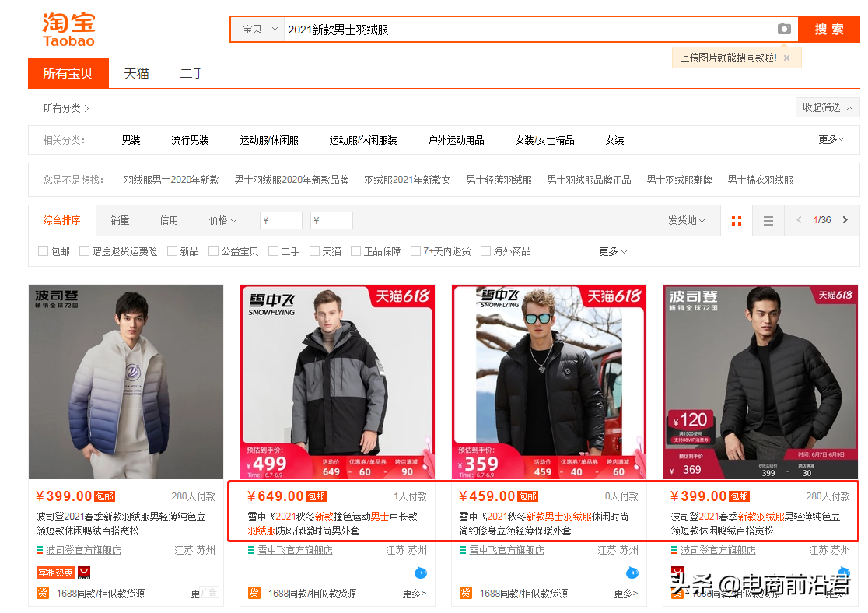Open the gradient Bosideng jacket thumbnail
Image resolution: width=868 pixels, height=613 pixels.
(125, 382)
